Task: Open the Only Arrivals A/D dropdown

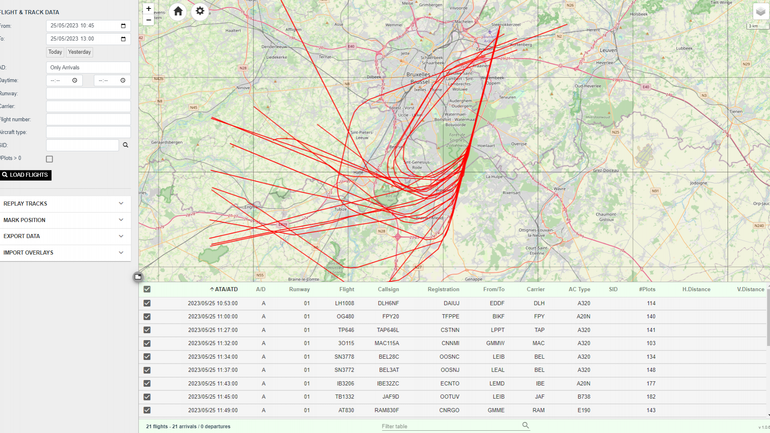Action: point(88,68)
